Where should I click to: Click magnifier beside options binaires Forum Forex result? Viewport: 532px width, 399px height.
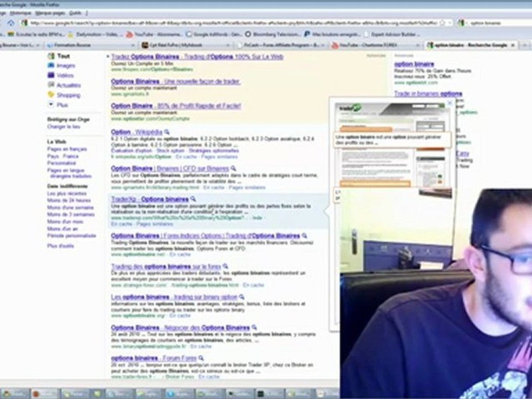(201, 358)
